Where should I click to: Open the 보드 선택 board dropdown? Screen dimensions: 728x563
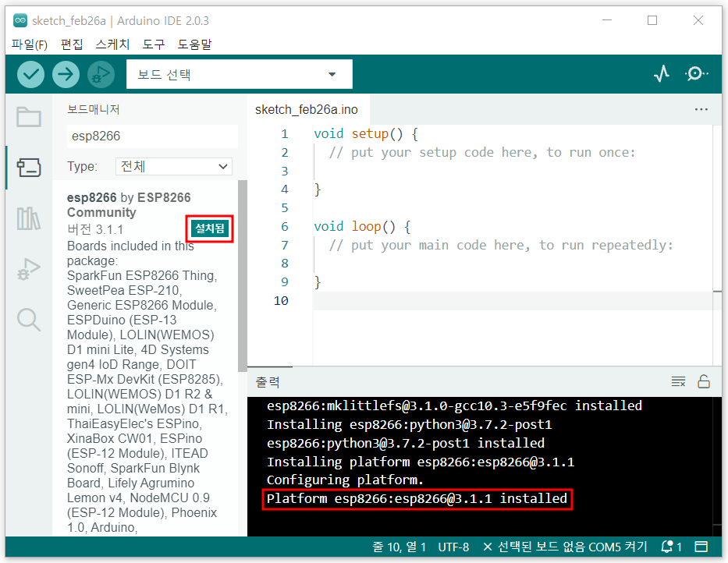(239, 74)
